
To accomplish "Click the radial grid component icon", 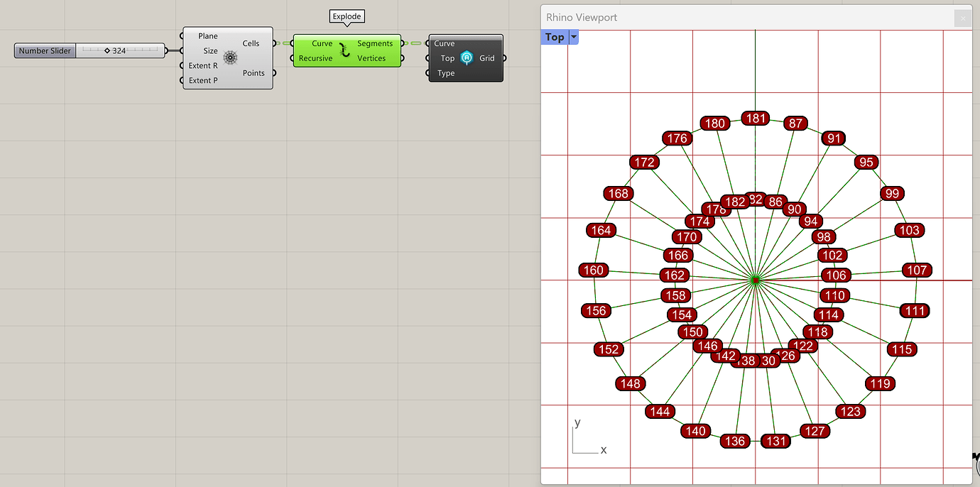I will [230, 58].
